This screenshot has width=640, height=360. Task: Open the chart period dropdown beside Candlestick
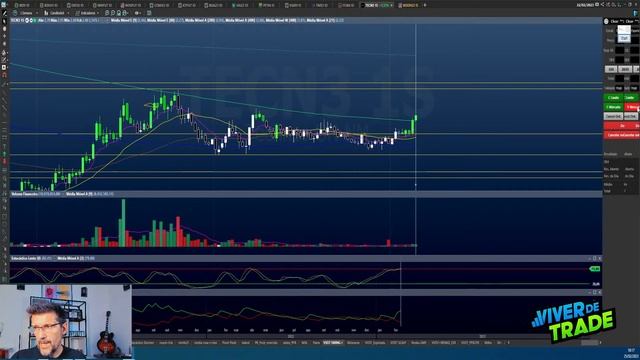[25, 13]
